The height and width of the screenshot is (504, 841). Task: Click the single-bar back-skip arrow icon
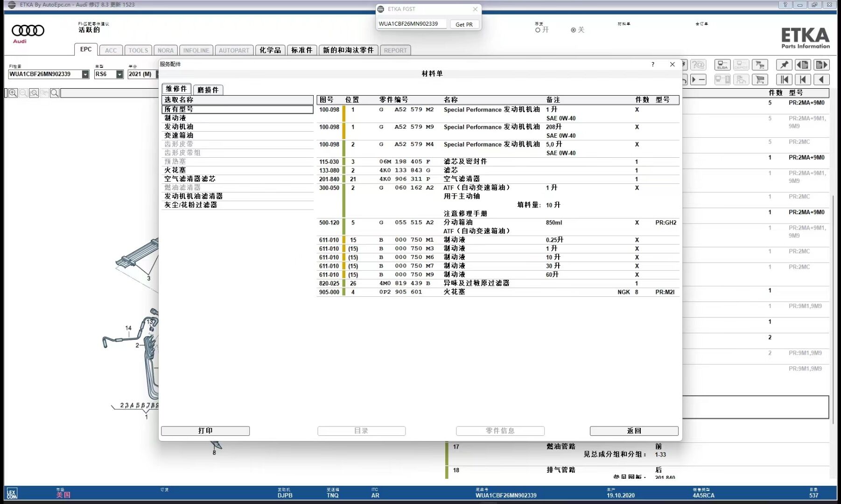click(803, 80)
